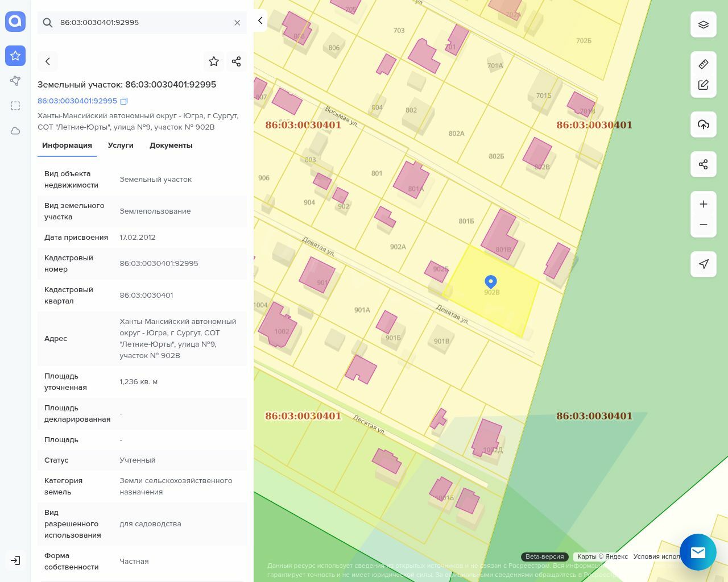
Task: Open the map layers panel
Action: (x=704, y=24)
